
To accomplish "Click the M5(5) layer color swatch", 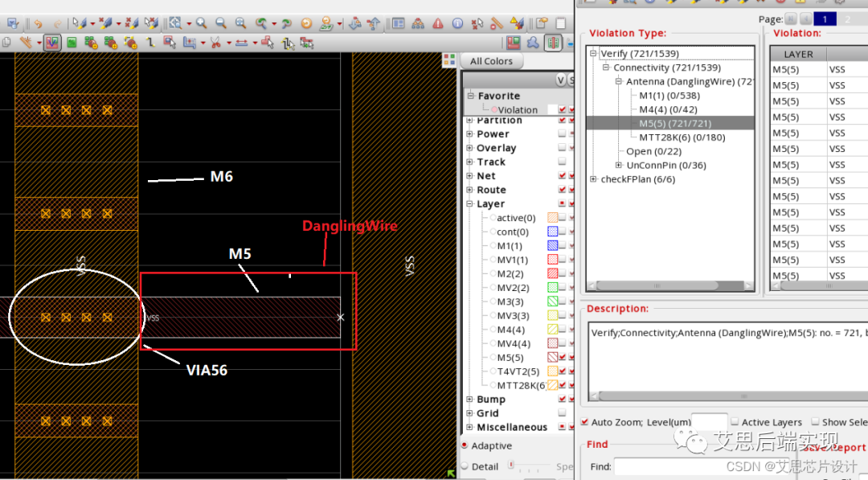I will coord(552,358).
